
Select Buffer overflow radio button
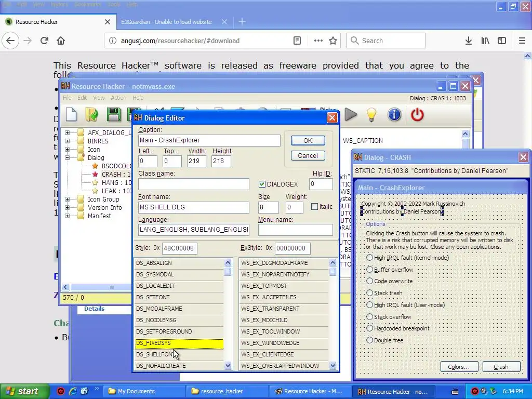click(x=369, y=270)
